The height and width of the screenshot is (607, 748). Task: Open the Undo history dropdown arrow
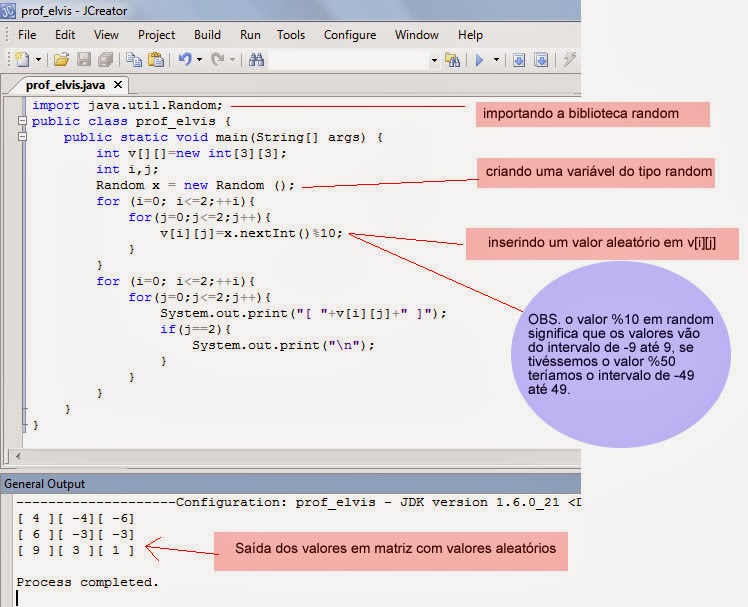(x=199, y=60)
